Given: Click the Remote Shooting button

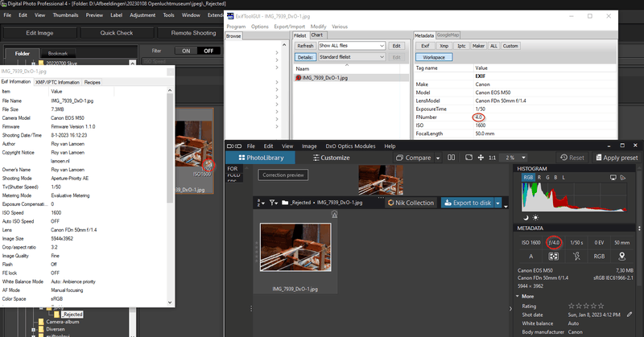Looking at the screenshot, I should click(193, 33).
